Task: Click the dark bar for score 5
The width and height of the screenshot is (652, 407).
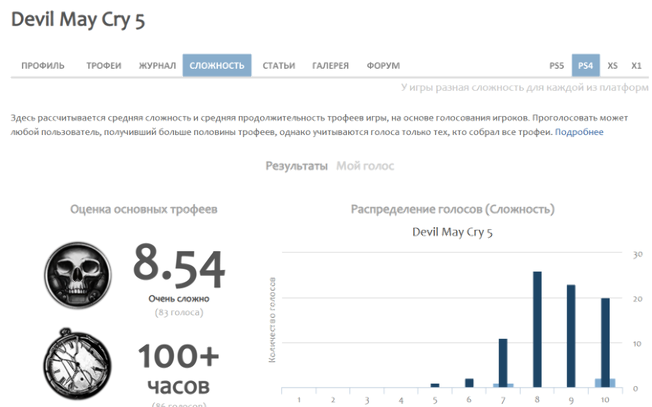Action: 435,385
